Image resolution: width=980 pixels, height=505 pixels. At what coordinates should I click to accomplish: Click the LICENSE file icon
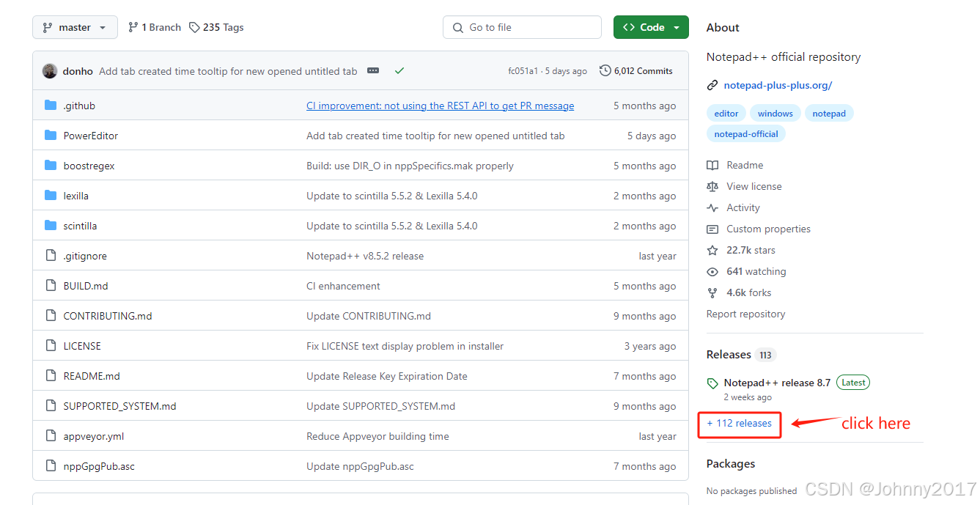(x=51, y=346)
